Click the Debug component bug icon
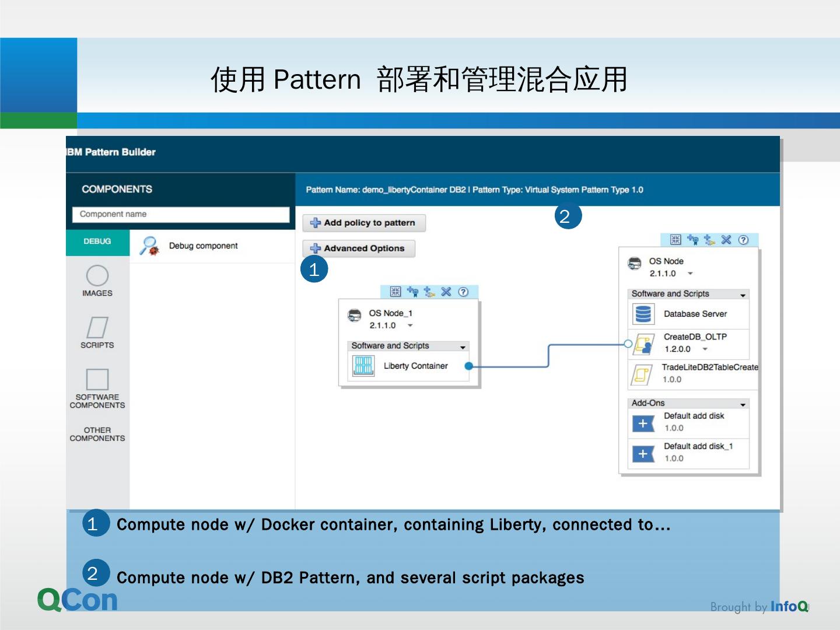The width and height of the screenshot is (840, 630). click(150, 246)
